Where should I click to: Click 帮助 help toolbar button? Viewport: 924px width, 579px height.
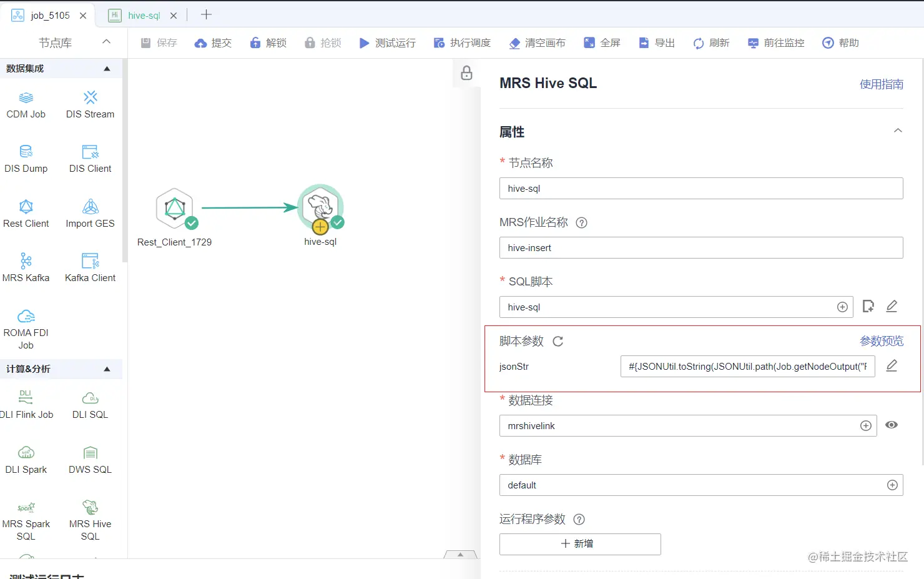841,42
